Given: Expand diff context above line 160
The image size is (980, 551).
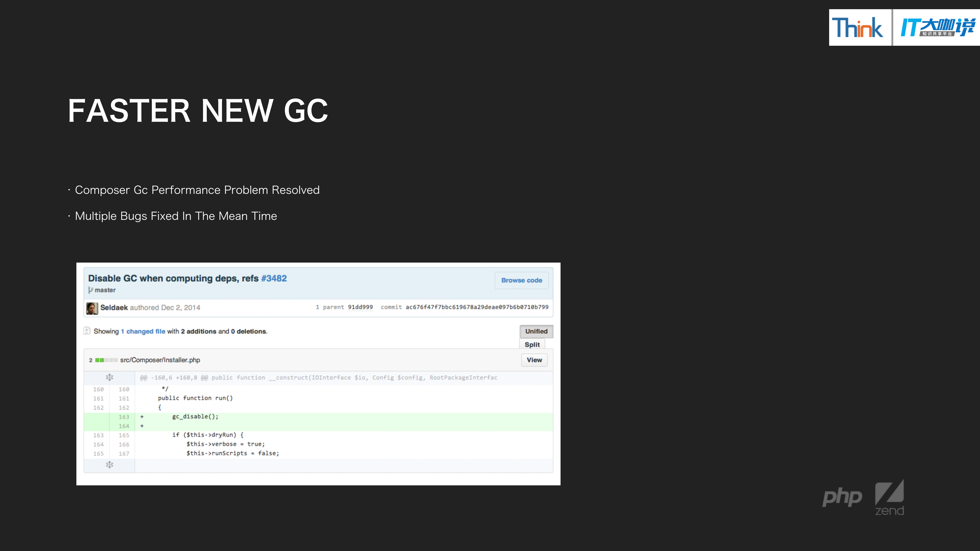Looking at the screenshot, I should (x=110, y=378).
